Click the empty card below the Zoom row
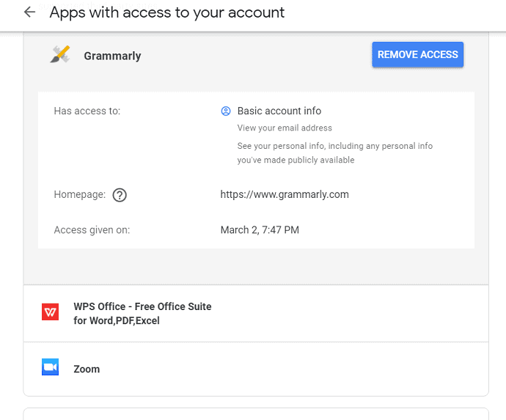Image resolution: width=506 pixels, height=420 pixels. point(256,414)
